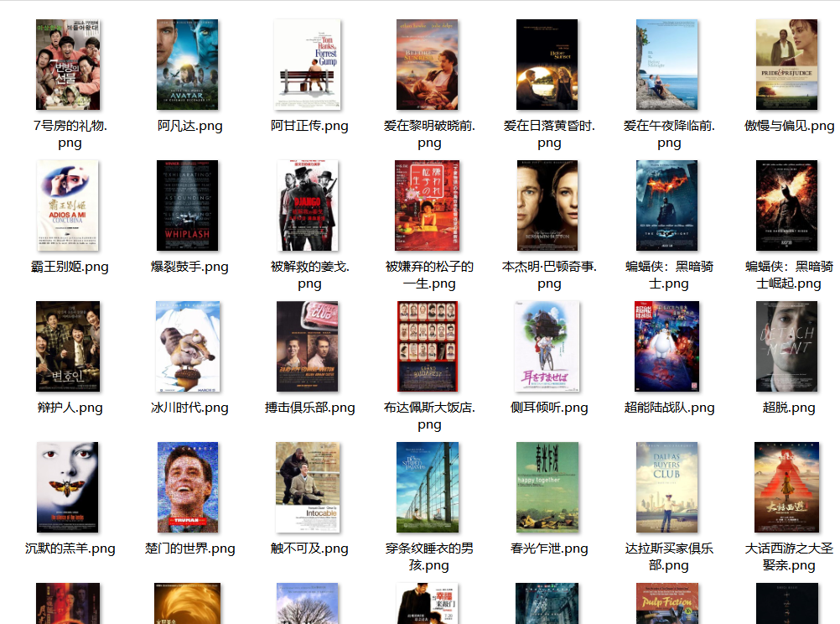Click the Detachment poster thumbnail
The width and height of the screenshot is (840, 624).
click(x=787, y=346)
